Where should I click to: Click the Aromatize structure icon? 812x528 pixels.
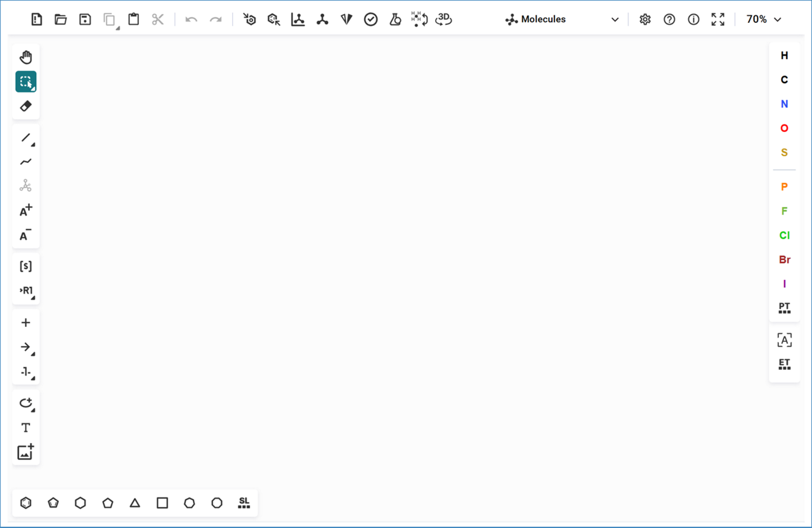coord(249,20)
